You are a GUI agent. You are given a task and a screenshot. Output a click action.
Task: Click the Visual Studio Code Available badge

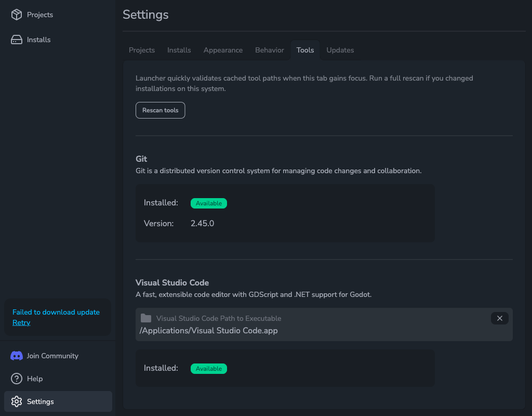click(209, 369)
